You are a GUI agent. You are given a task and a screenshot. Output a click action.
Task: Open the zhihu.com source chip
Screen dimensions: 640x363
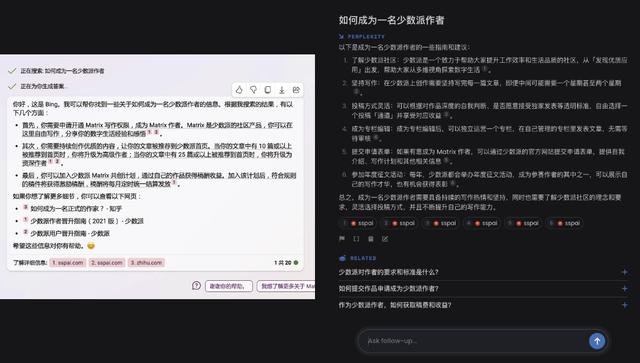tap(147, 263)
